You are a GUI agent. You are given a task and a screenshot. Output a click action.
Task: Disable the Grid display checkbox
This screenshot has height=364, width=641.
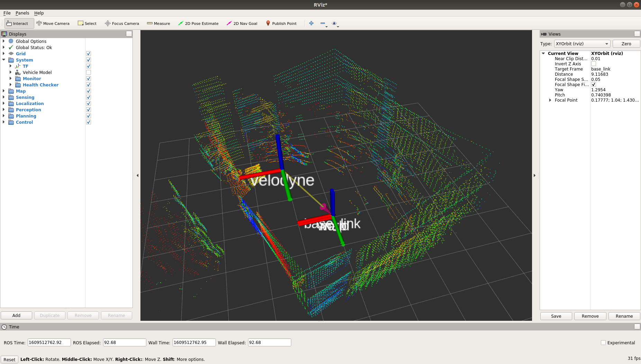coord(89,54)
